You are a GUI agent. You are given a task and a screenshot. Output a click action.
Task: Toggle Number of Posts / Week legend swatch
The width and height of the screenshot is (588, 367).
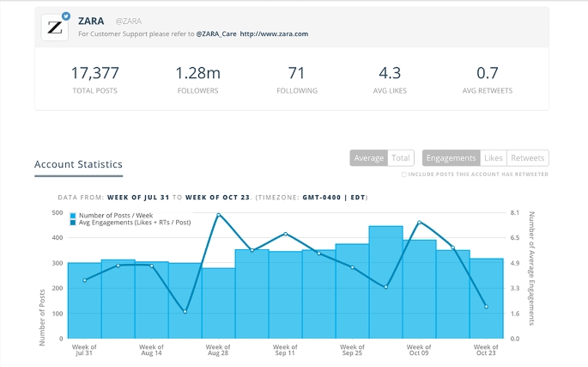click(73, 216)
